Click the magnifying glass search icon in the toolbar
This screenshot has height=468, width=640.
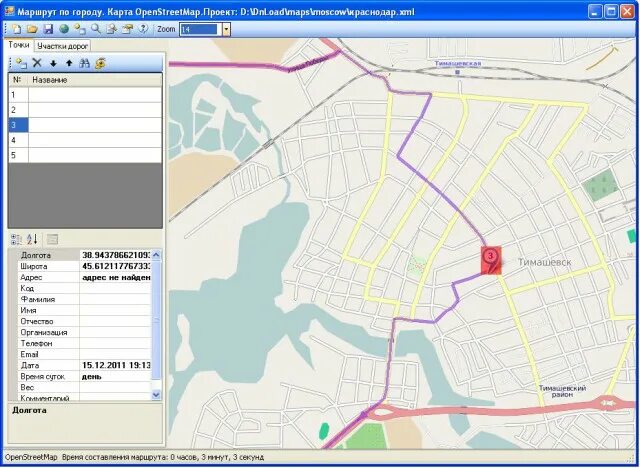point(96,29)
